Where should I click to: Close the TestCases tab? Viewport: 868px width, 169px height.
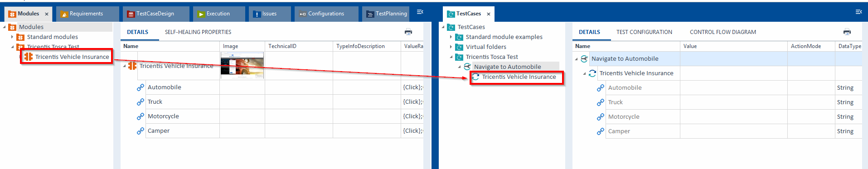pyautogui.click(x=488, y=14)
